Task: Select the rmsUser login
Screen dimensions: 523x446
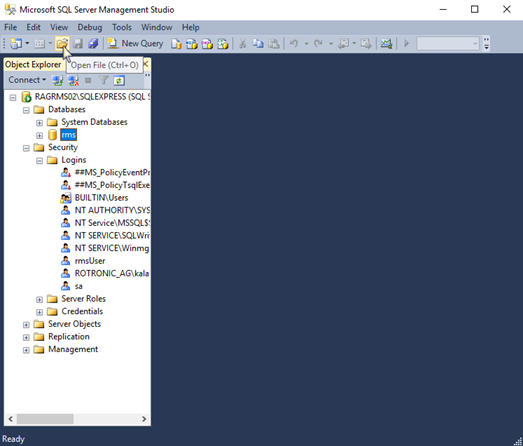Action: coord(90,261)
